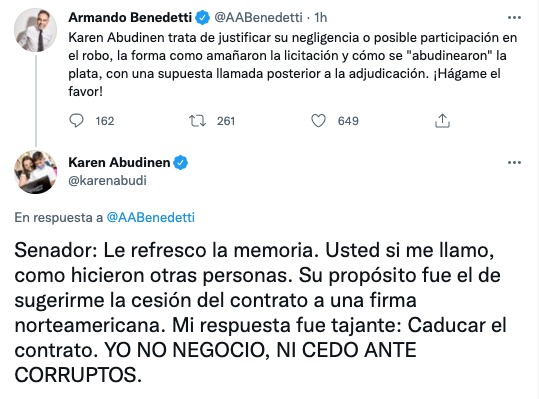Click @AABenedetti after 'En respuesta a'
Screen dimensions: 539x399
pos(151,218)
